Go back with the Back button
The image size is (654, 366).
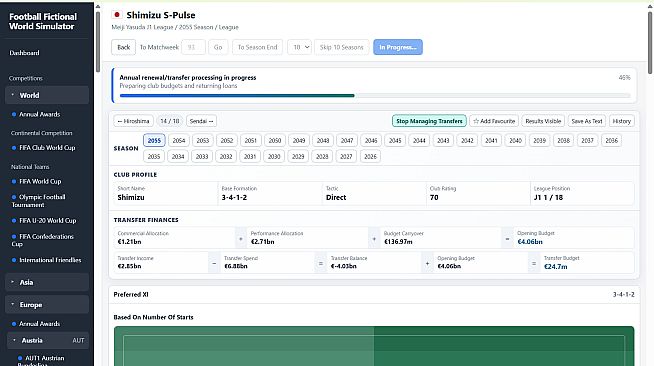click(x=123, y=47)
